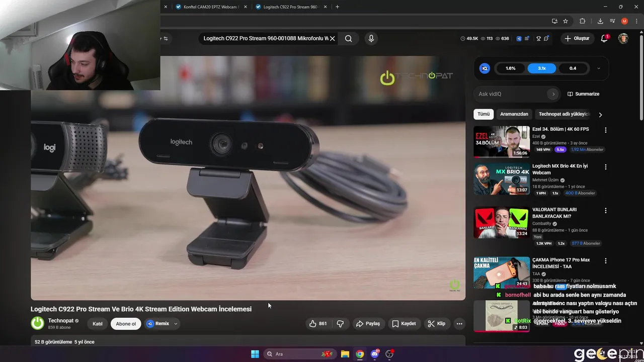Open Chrome downloads icon
Viewport: 644px width, 362px height.
(600, 21)
